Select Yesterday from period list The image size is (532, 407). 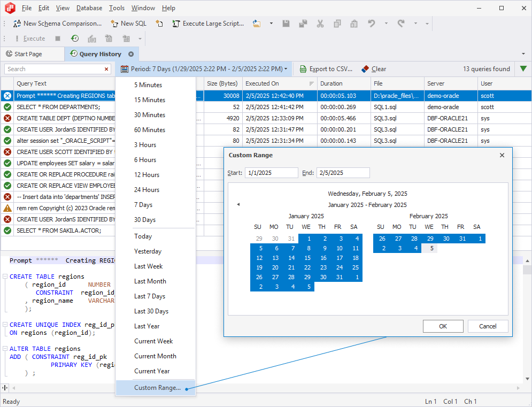click(x=156, y=251)
